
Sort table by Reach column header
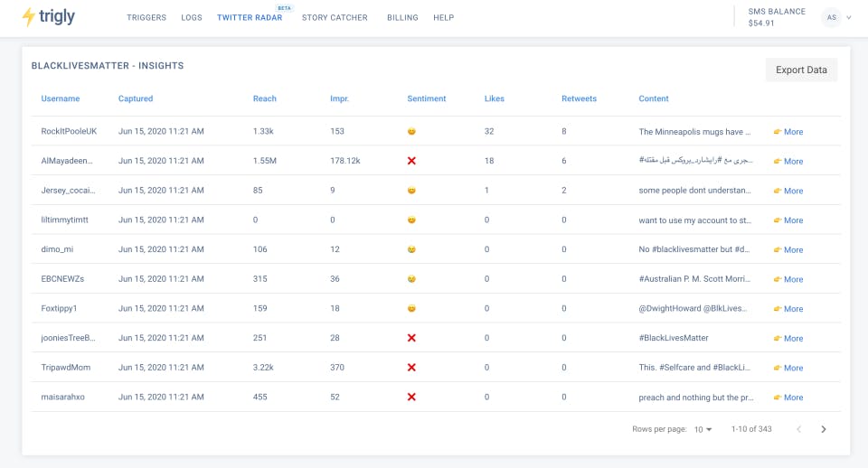point(265,98)
